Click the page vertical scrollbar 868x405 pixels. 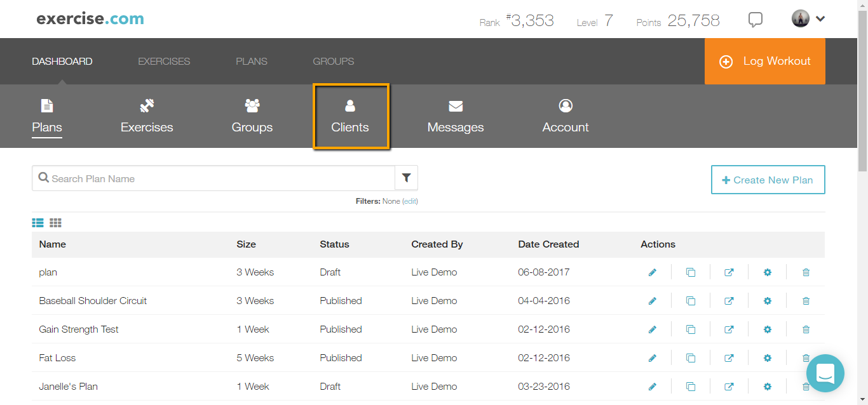pos(862,95)
